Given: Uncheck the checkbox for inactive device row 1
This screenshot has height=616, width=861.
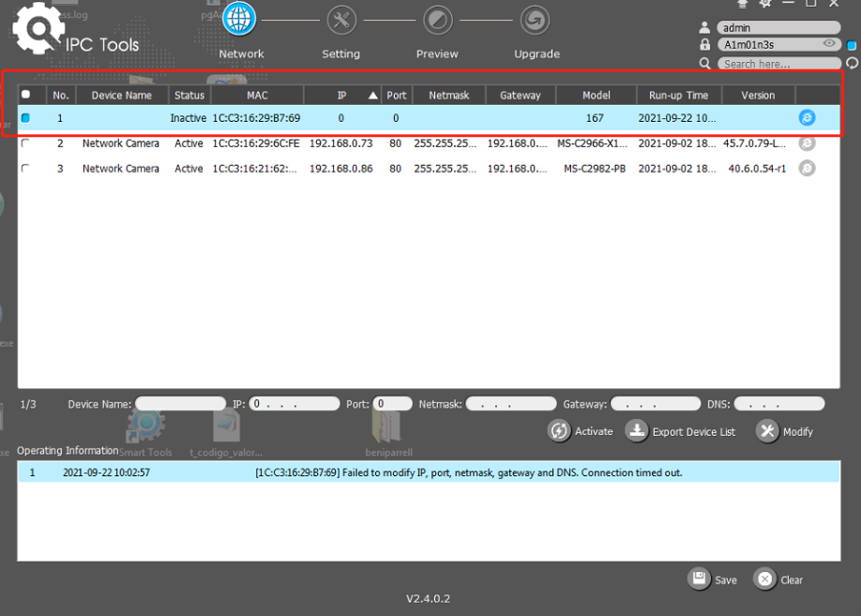Looking at the screenshot, I should tap(25, 118).
